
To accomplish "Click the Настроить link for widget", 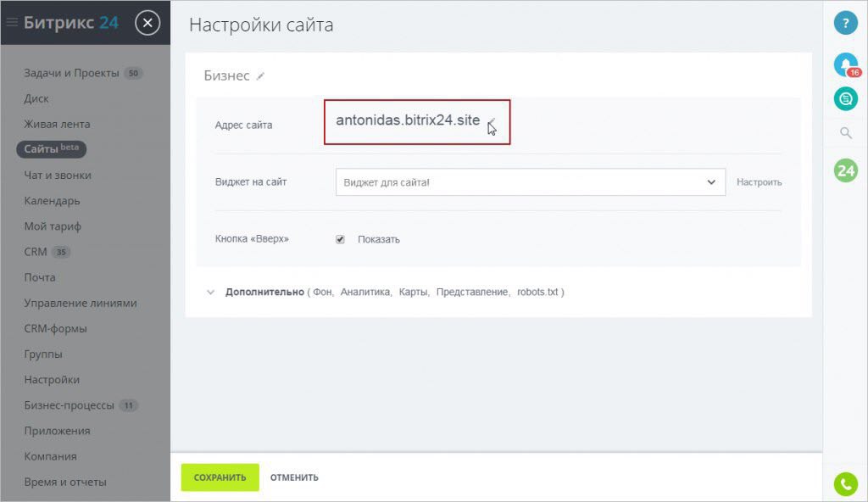I will click(x=759, y=182).
